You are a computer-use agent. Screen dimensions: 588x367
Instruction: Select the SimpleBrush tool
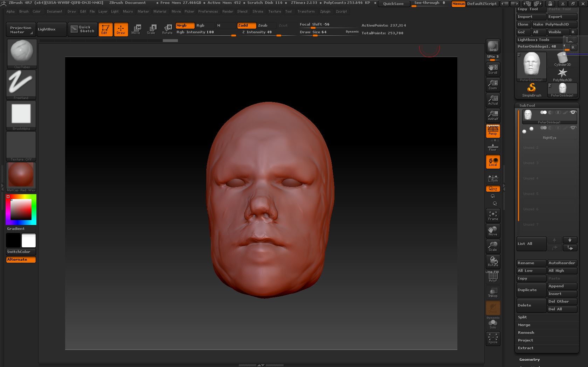click(532, 90)
